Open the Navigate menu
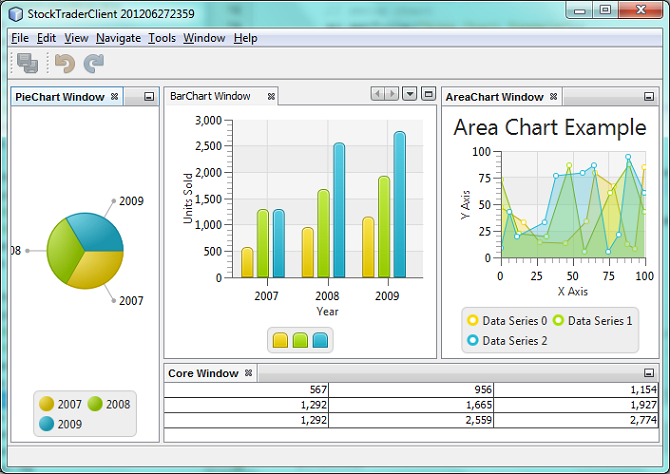Image resolution: width=670 pixels, height=474 pixels. click(118, 38)
